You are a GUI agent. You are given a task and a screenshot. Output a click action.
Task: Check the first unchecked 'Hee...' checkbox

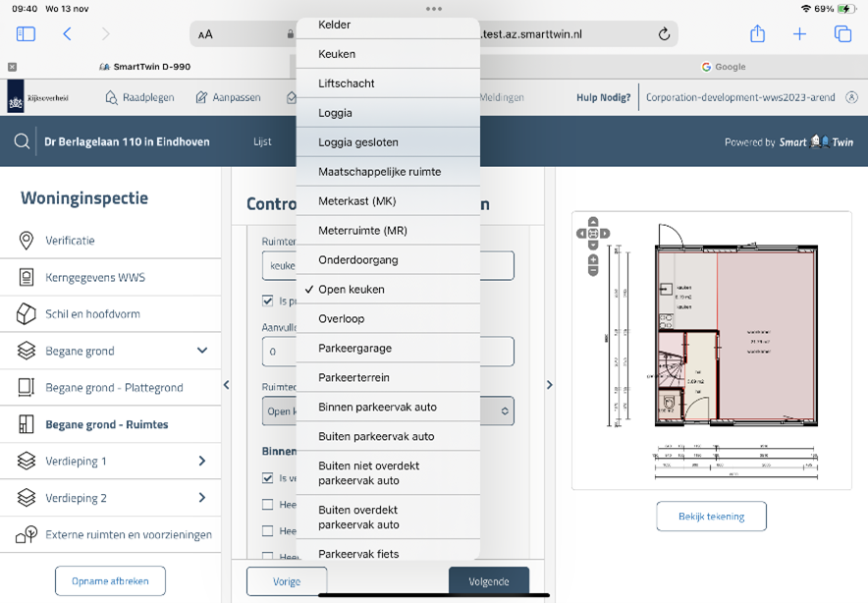pos(267,505)
